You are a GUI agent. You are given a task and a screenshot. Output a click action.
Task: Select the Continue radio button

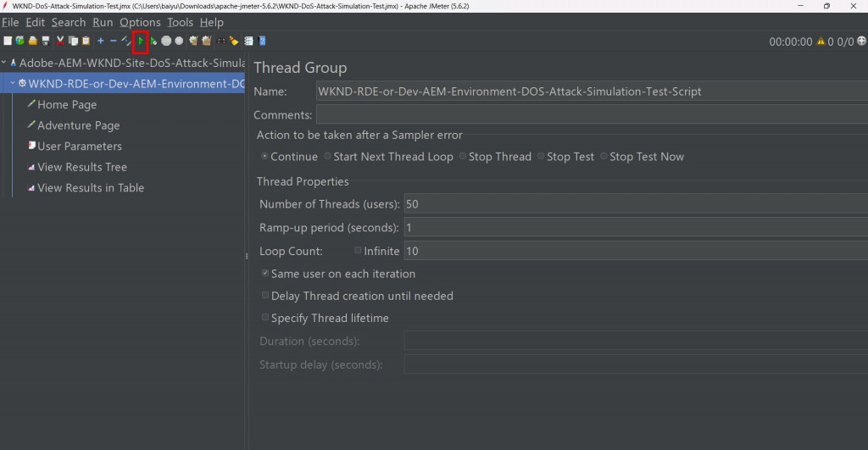coord(264,157)
